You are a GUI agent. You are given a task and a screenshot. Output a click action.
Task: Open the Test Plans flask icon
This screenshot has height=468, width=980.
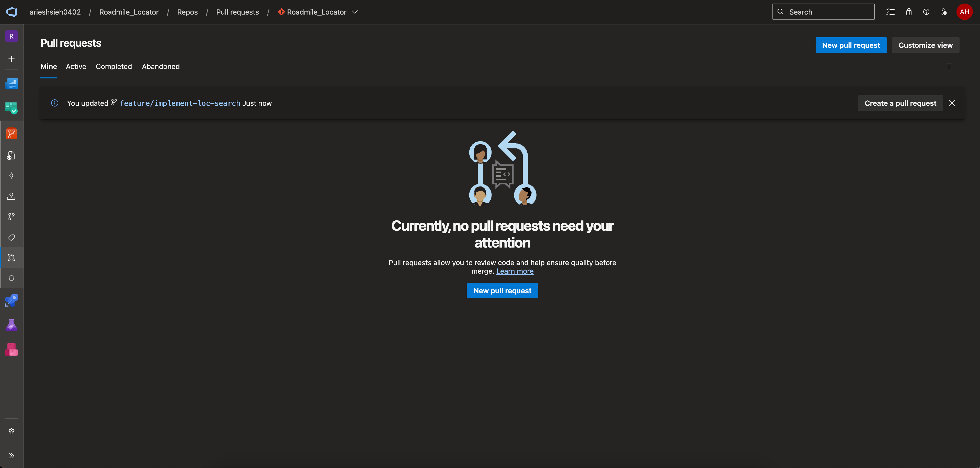[12, 325]
